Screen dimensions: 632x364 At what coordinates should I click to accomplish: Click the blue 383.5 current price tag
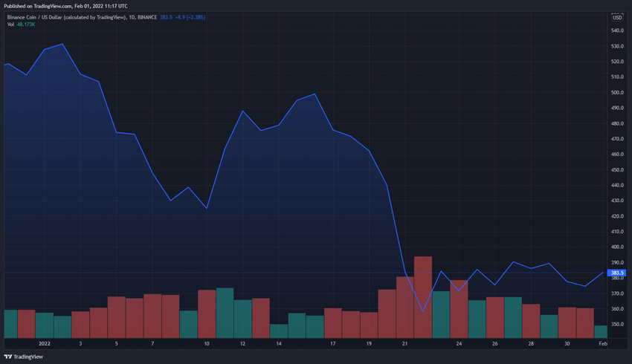coord(617,273)
